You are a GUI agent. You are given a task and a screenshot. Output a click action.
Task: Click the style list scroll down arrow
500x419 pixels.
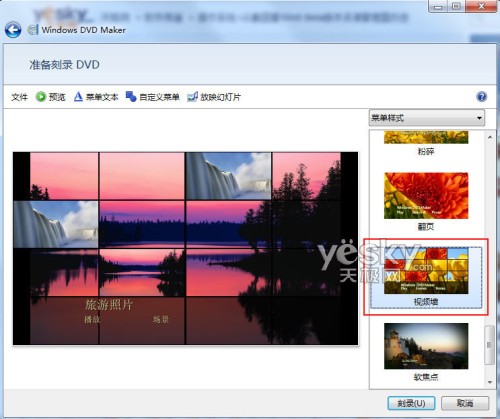point(490,382)
